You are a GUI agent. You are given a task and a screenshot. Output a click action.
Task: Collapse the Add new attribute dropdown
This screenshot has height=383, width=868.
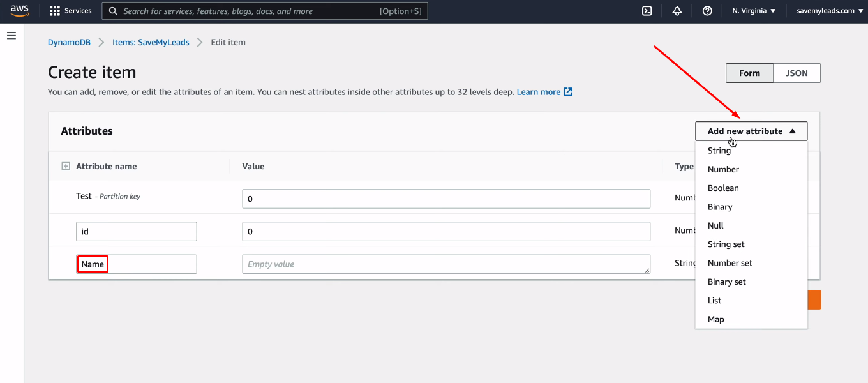point(751,131)
